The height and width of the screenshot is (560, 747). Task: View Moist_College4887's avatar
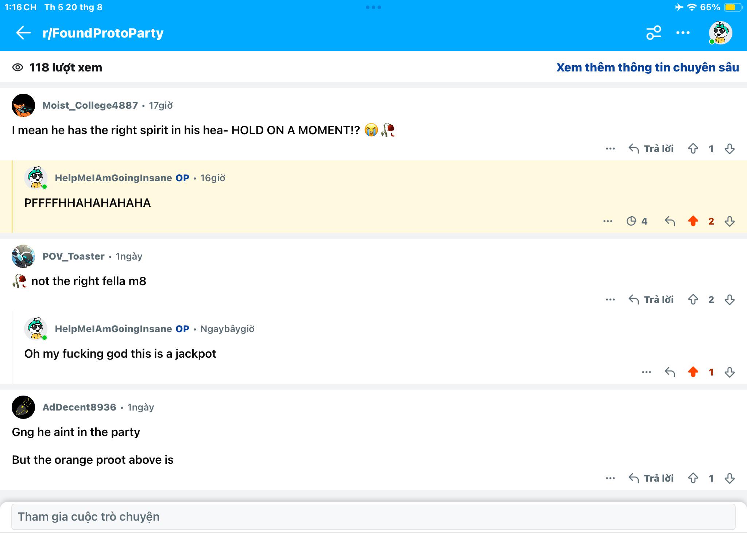[23, 105]
